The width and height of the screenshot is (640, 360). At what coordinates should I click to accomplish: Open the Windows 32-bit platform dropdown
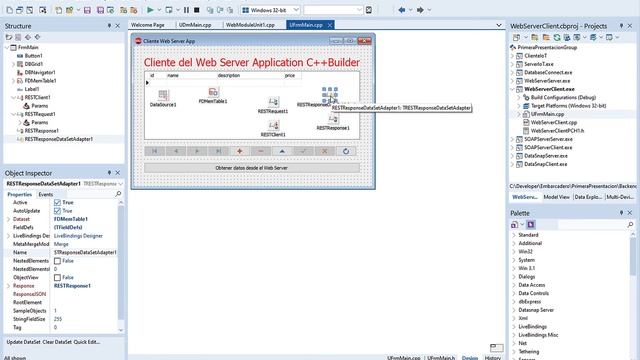(x=296, y=10)
